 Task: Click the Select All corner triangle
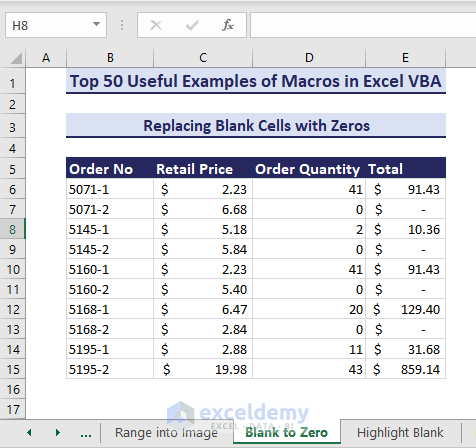pos(16,58)
